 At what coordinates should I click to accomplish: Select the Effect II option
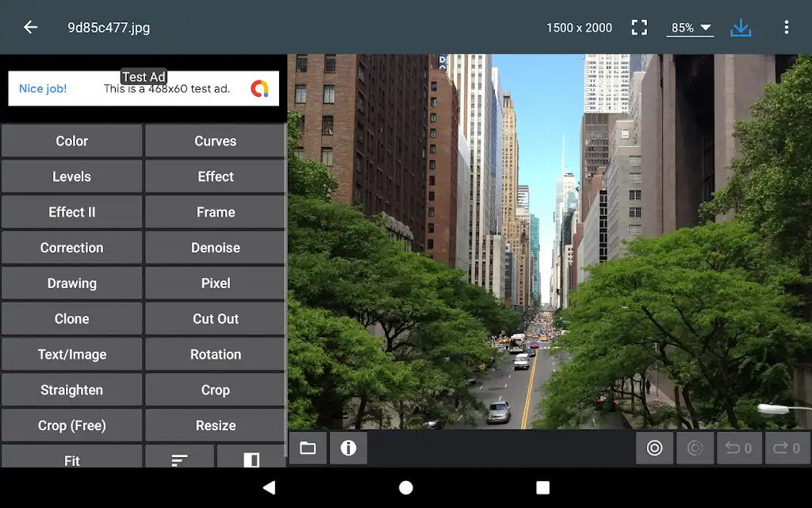(71, 212)
